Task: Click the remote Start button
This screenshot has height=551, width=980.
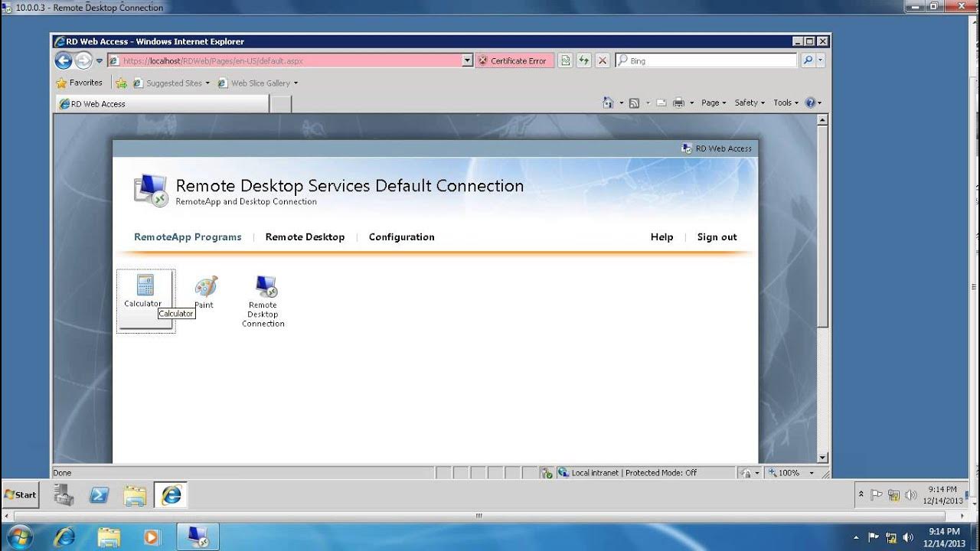Action: pos(21,495)
